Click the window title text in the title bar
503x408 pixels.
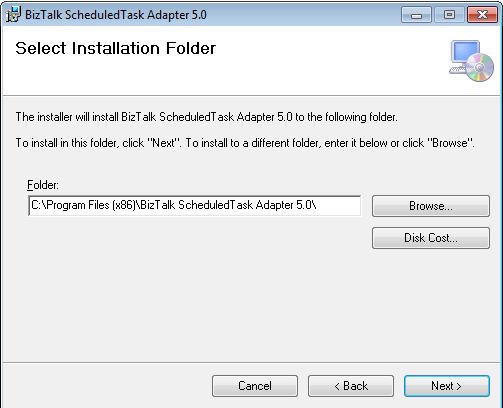116,15
